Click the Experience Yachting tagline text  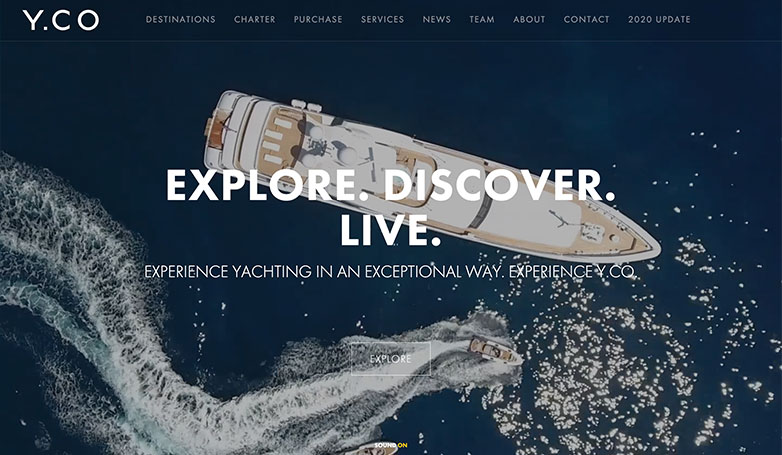[x=391, y=272]
